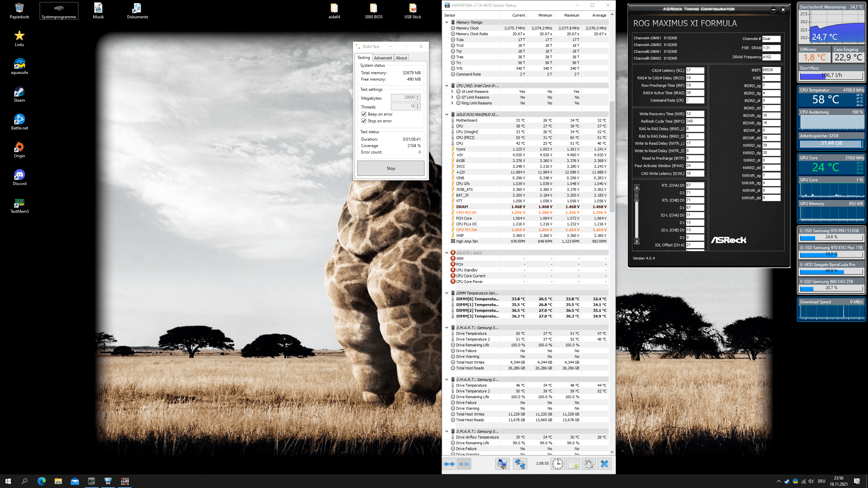Screen dimensions: 868x488
Task: Close HWiNFO sensors with blue X icon
Action: 605,464
